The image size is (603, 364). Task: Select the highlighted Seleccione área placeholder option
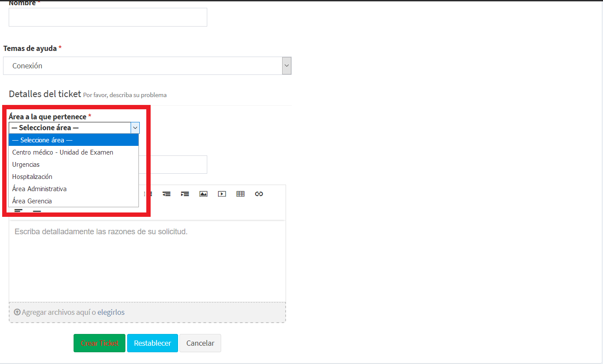point(73,140)
